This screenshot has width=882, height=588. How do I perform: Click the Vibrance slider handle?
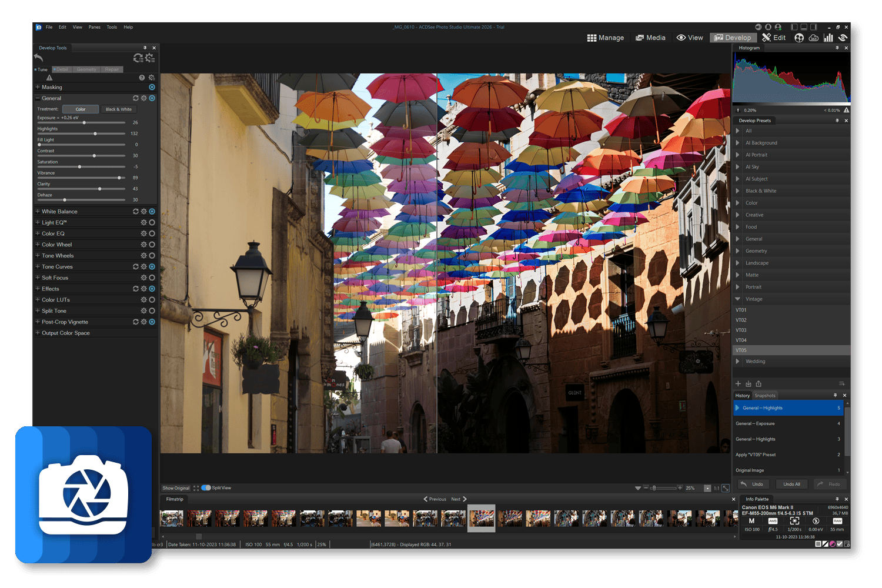click(x=119, y=178)
